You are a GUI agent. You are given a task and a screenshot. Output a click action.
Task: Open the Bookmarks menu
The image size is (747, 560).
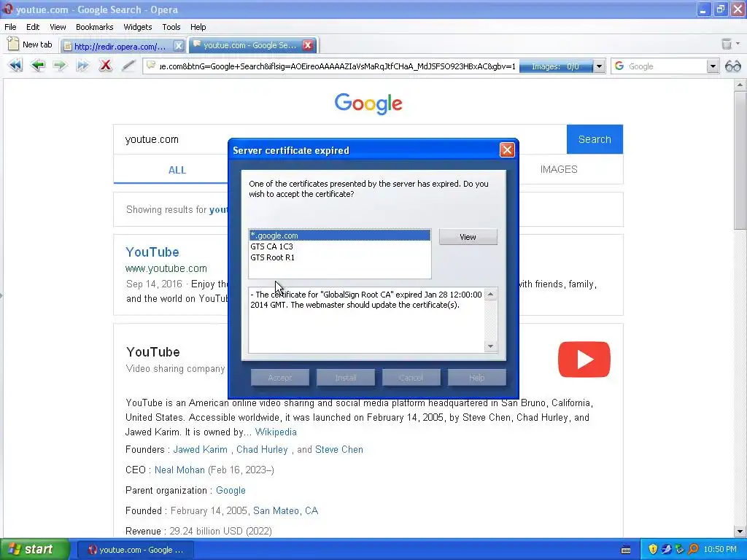(94, 27)
